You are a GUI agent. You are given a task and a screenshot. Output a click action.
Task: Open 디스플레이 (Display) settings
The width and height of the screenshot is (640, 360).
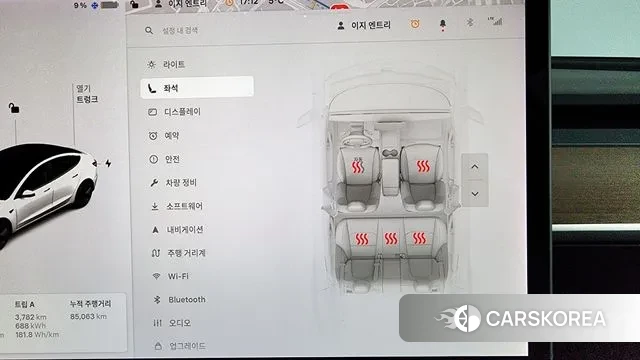pyautogui.click(x=174, y=112)
